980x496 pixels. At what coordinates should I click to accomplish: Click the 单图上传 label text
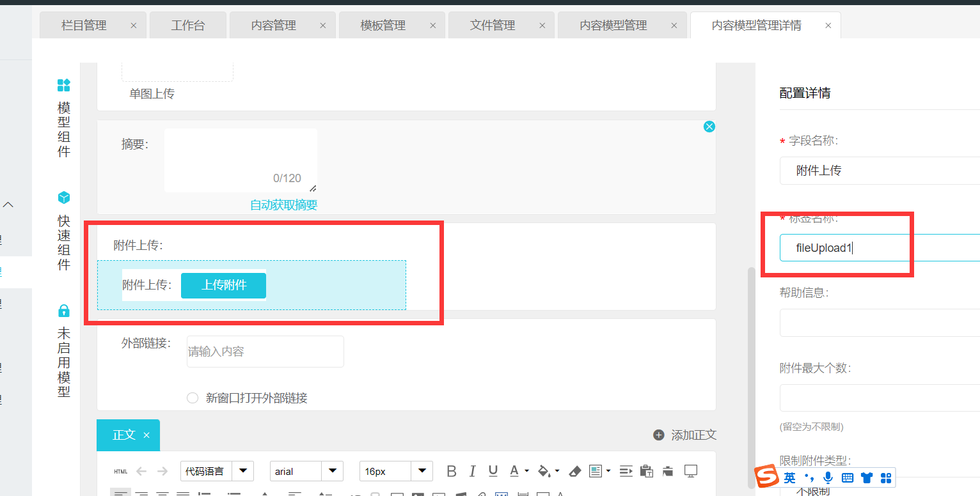(152, 94)
